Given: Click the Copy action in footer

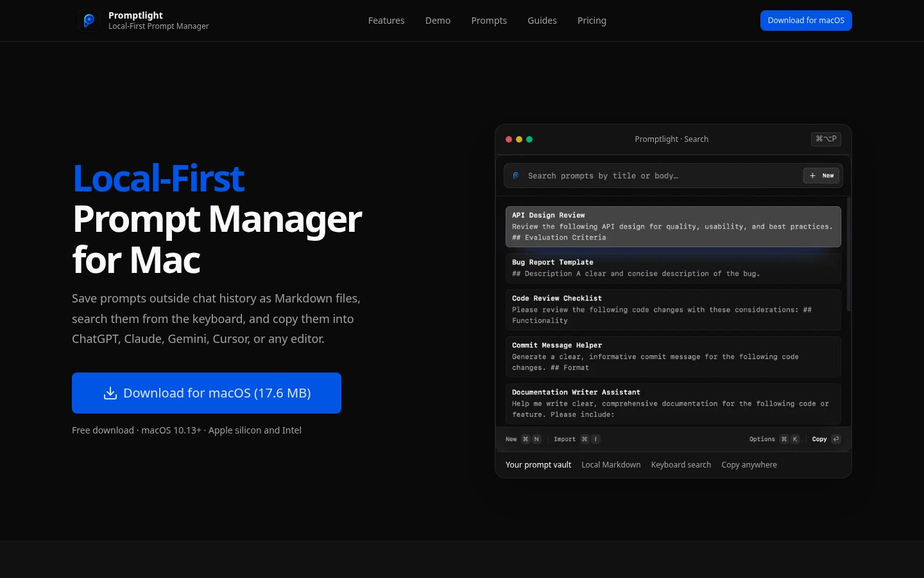Looking at the screenshot, I should pos(819,439).
